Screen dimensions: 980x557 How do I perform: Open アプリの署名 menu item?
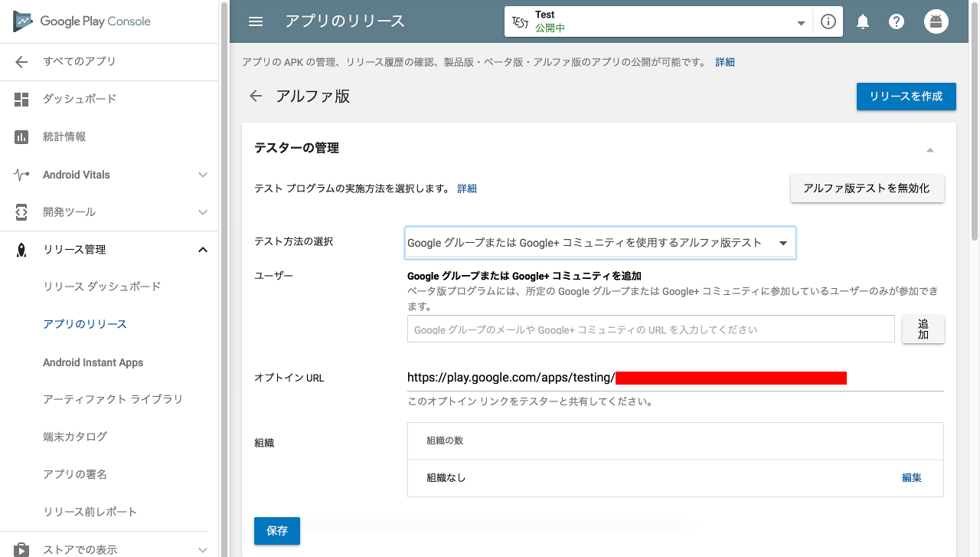pos(75,474)
